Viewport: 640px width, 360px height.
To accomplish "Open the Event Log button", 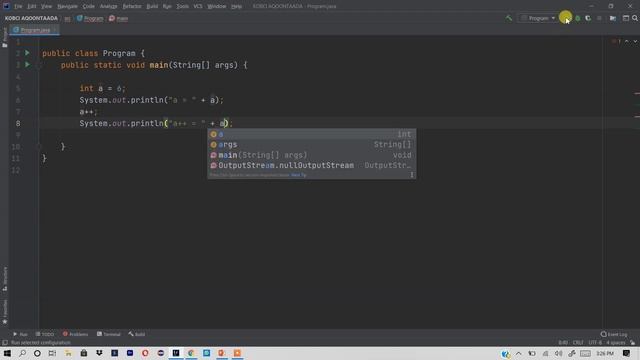I will coord(614,334).
